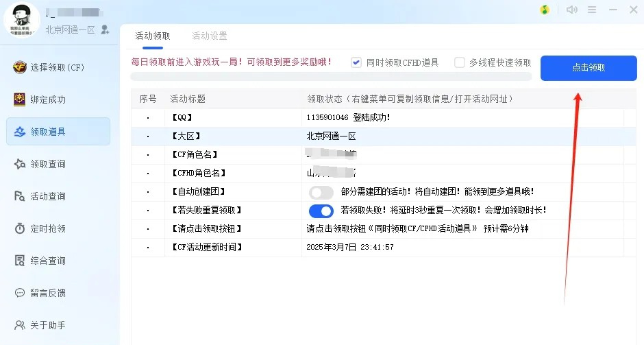Open 领取查询 sidebar entry
The image size is (644, 345).
pos(58,164)
